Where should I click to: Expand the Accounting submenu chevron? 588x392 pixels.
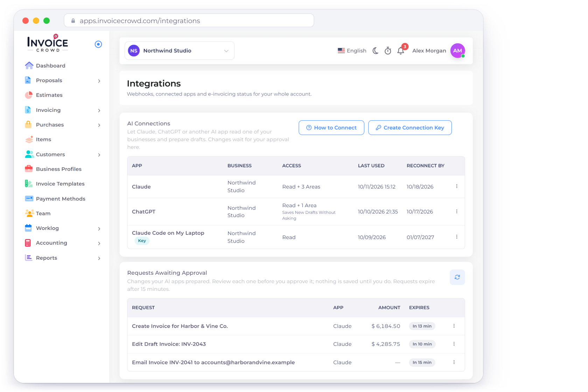99,243
